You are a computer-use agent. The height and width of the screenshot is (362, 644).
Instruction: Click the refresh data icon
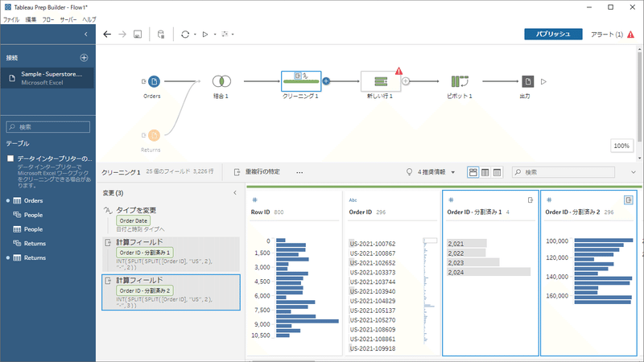click(x=185, y=35)
